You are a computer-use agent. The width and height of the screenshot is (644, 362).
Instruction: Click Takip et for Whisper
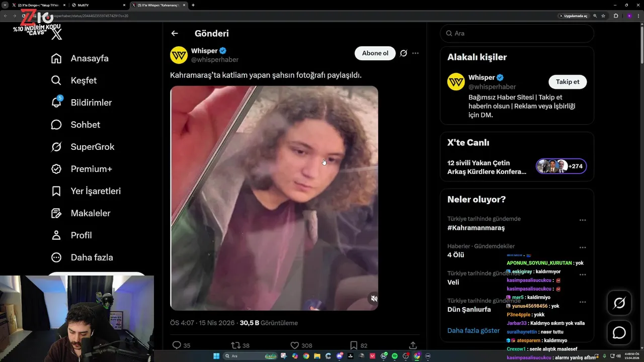click(x=568, y=81)
